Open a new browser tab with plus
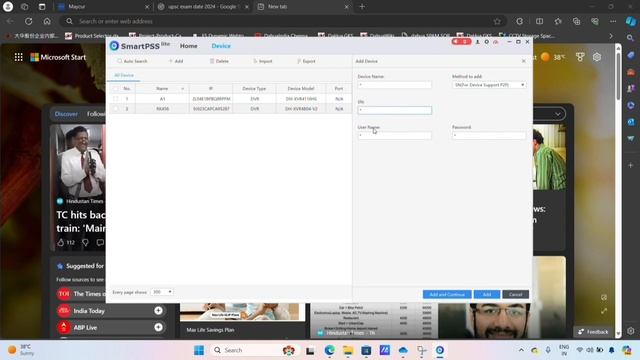The height and width of the screenshot is (360, 640). [362, 7]
